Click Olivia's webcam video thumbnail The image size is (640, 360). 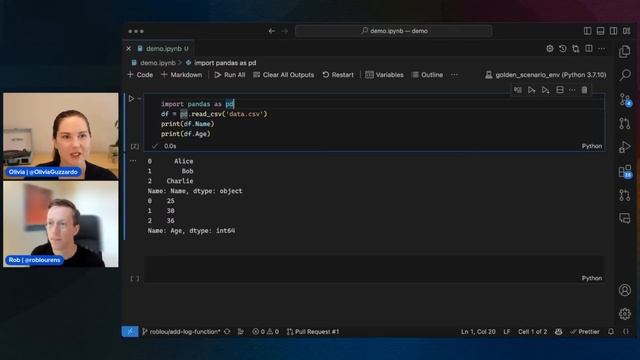point(61,136)
